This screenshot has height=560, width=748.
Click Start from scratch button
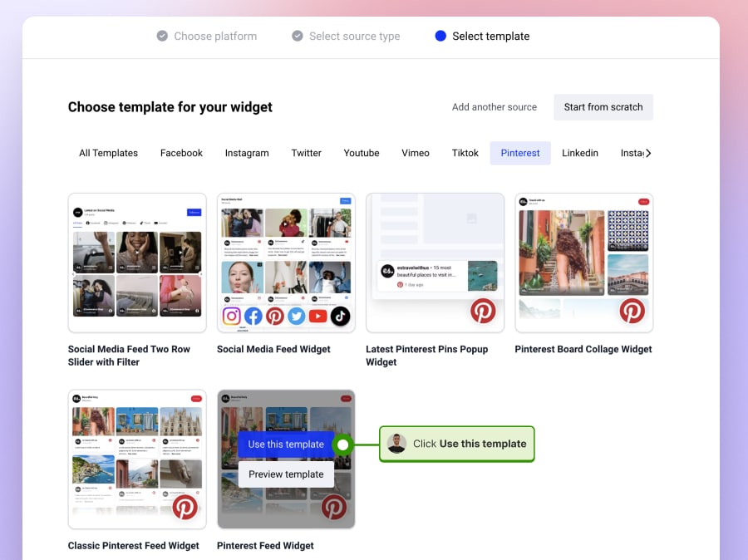coord(603,107)
